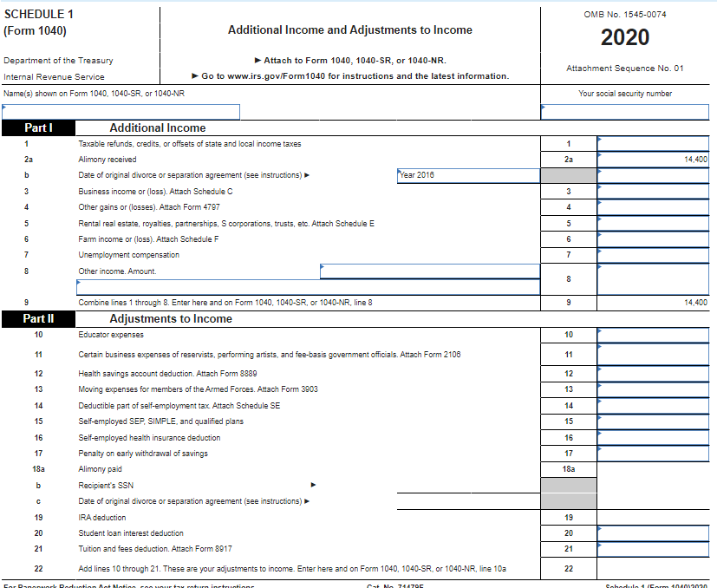Screen dimensions: 717x588
Task: Click the Other income description field on line 8
Action: pos(429,271)
